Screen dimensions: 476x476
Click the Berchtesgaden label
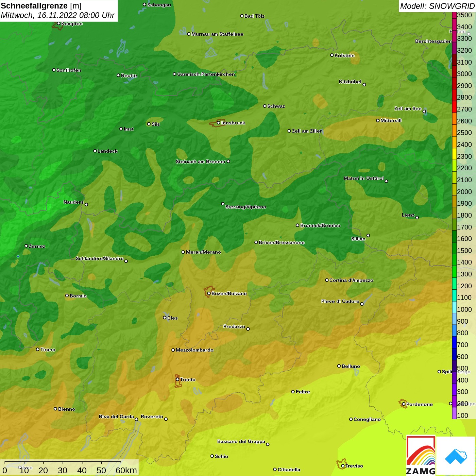pyautogui.click(x=434, y=41)
